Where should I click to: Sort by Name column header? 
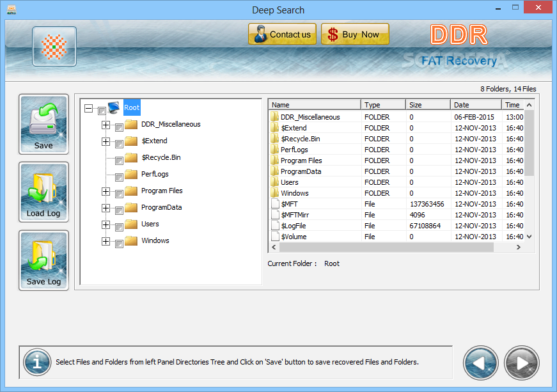click(x=315, y=105)
